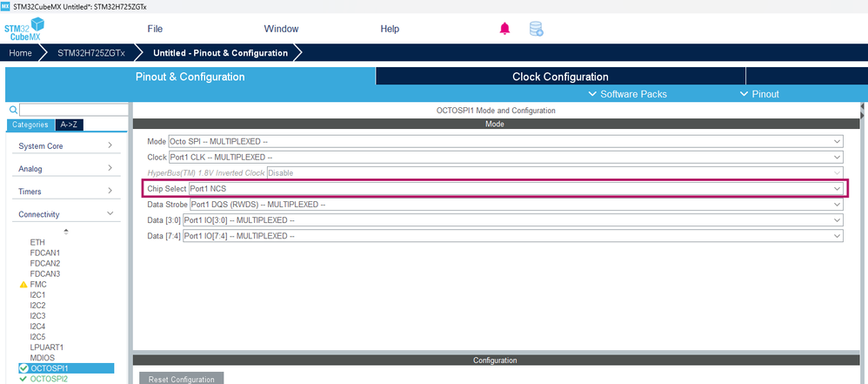Open the Clock Port1 CLK dropdown

point(505,158)
